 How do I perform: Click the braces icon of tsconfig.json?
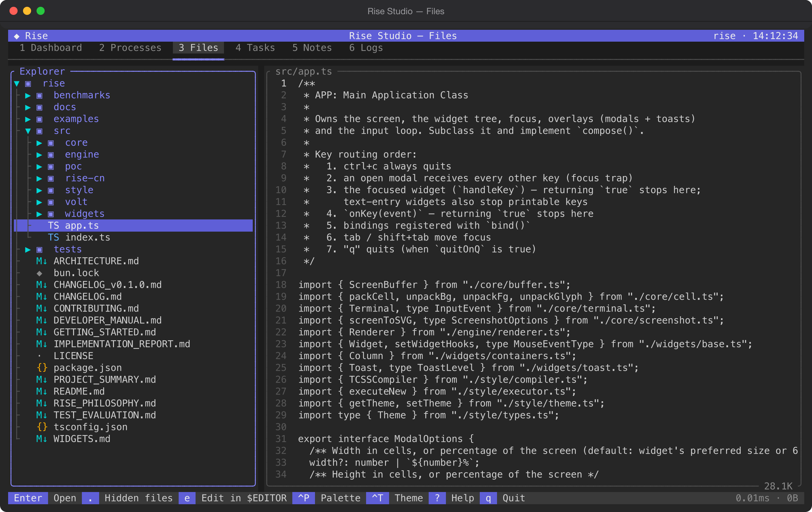(x=42, y=427)
